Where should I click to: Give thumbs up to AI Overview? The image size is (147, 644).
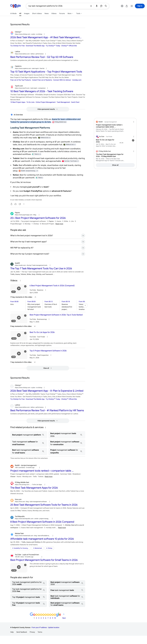pos(16,204)
